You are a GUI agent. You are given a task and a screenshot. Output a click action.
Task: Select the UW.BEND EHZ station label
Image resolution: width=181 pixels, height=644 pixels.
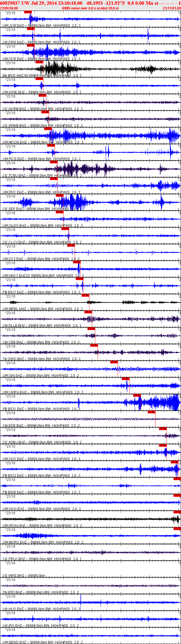[x=14, y=642]
